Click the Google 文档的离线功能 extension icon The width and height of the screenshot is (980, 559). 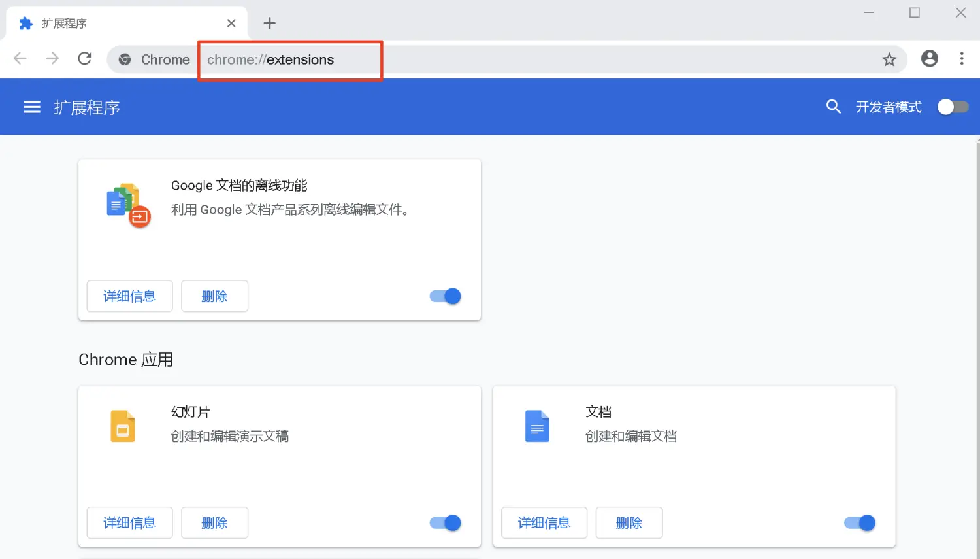(128, 205)
